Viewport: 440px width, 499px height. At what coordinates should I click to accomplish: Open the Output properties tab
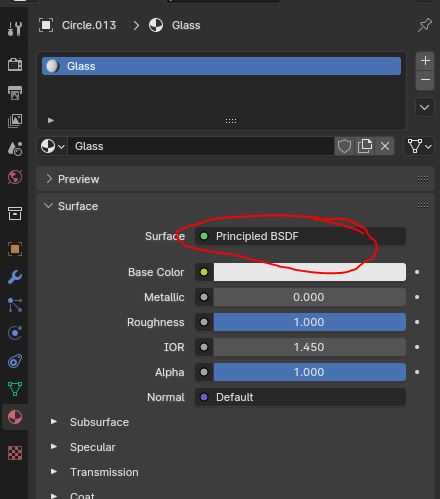pos(15,93)
